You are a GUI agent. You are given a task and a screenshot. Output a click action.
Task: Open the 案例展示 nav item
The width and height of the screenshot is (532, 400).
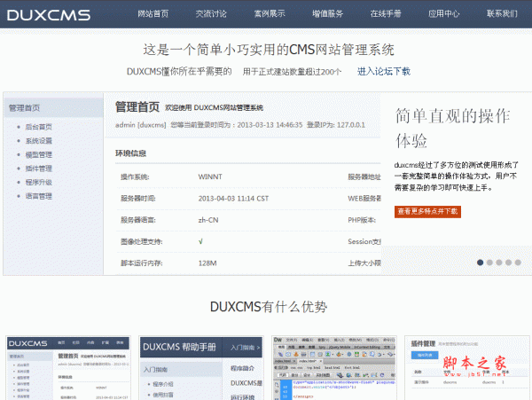[270, 13]
